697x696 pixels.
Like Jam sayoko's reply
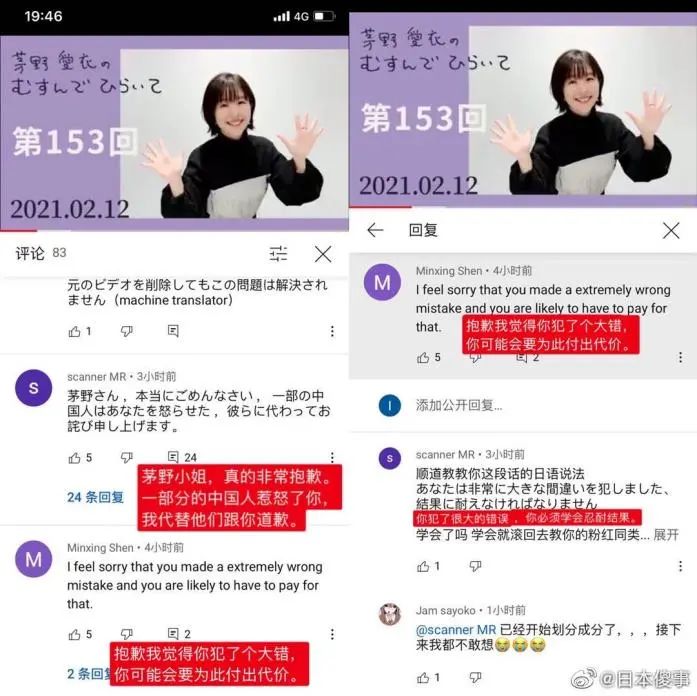[423, 677]
